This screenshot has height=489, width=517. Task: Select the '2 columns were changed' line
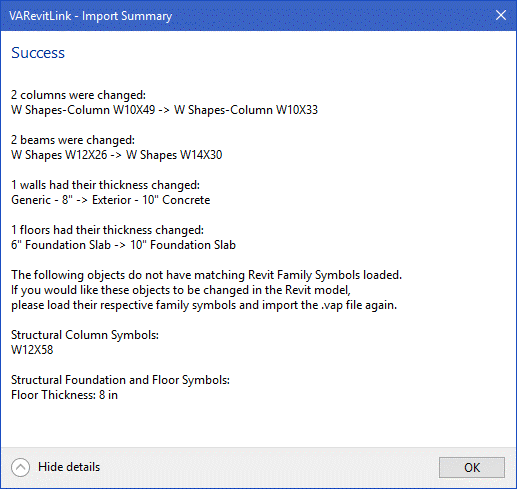pos(78,95)
